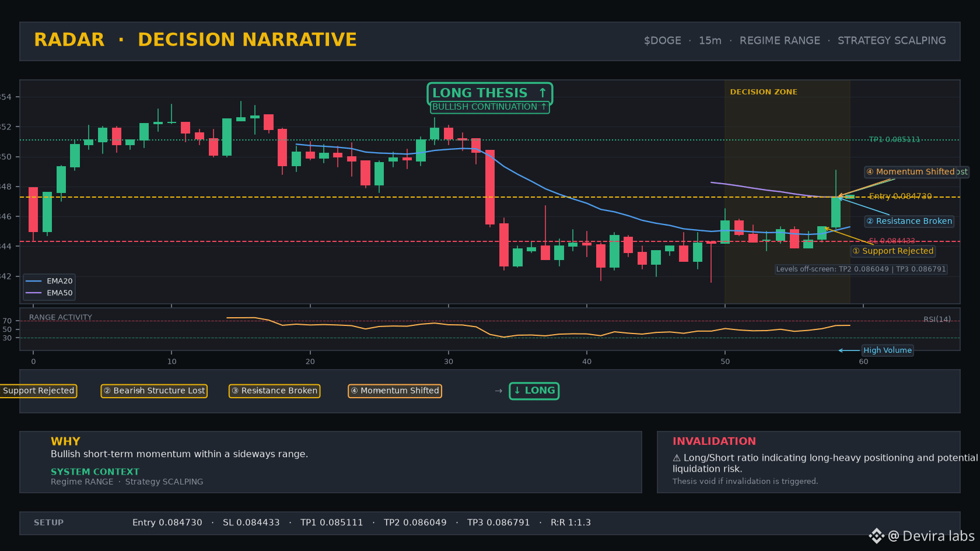
Task: Click the RADAR DECISION NARRATIVE title
Action: 195,40
